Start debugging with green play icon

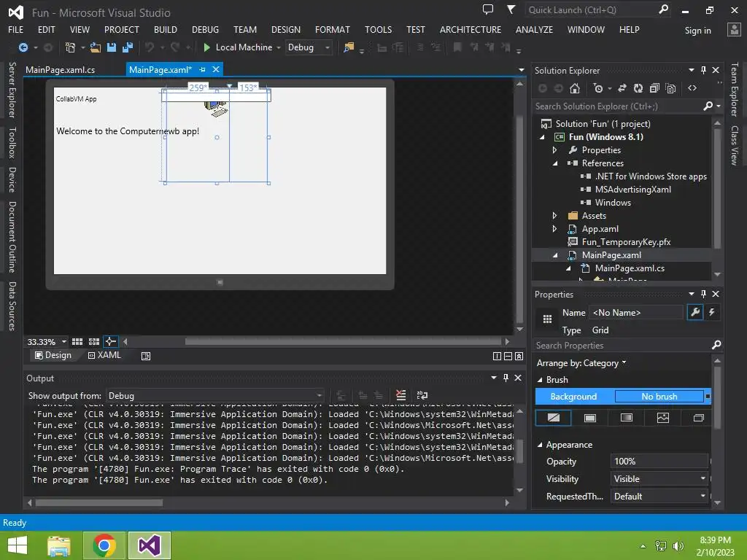tap(206, 47)
